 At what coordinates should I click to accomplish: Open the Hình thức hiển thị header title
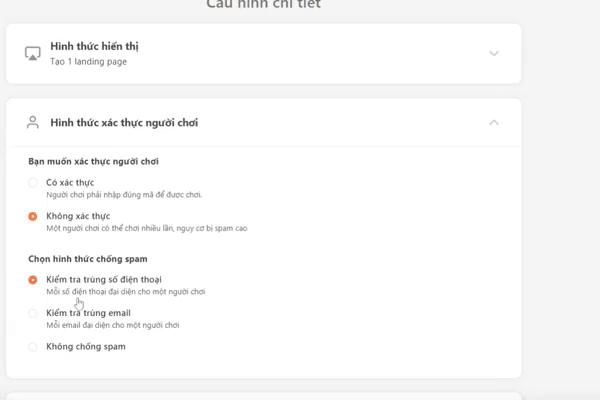95,46
